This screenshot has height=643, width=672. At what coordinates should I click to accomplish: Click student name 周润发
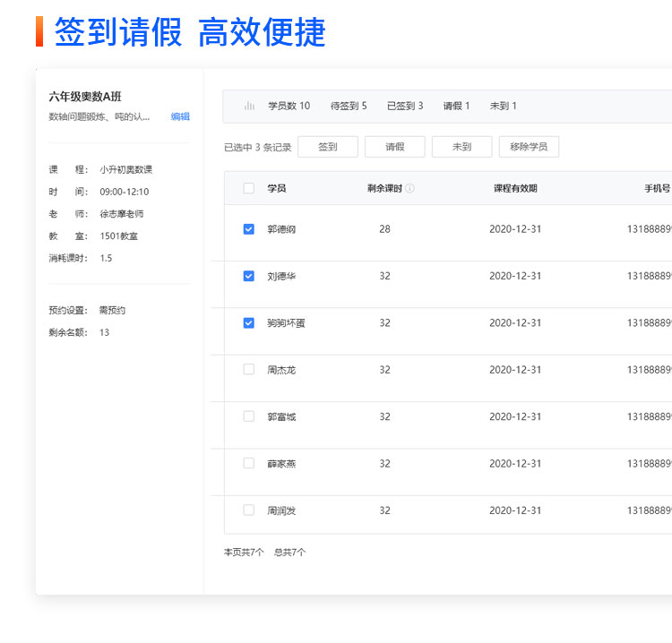[x=281, y=510]
